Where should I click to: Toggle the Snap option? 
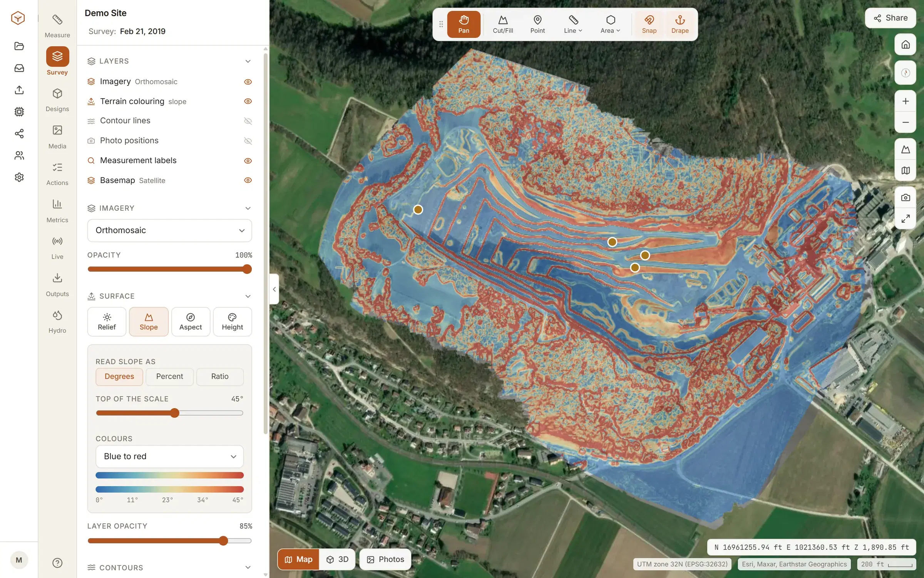click(x=649, y=24)
